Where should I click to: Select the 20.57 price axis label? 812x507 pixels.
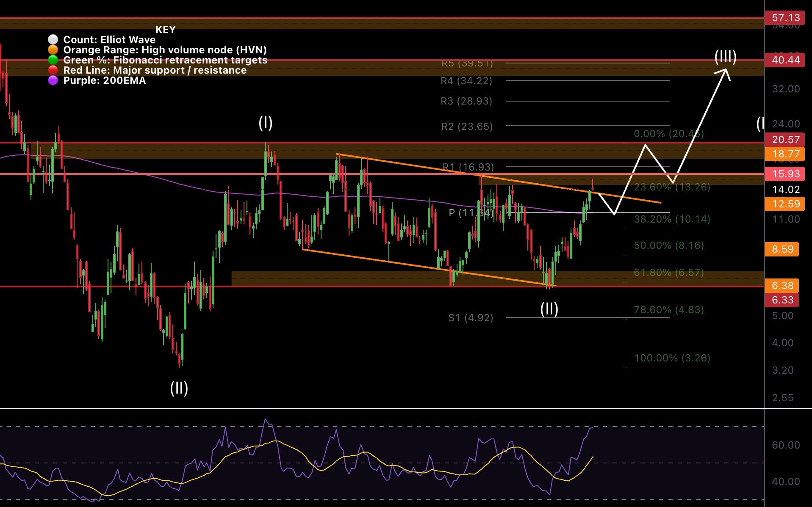786,140
